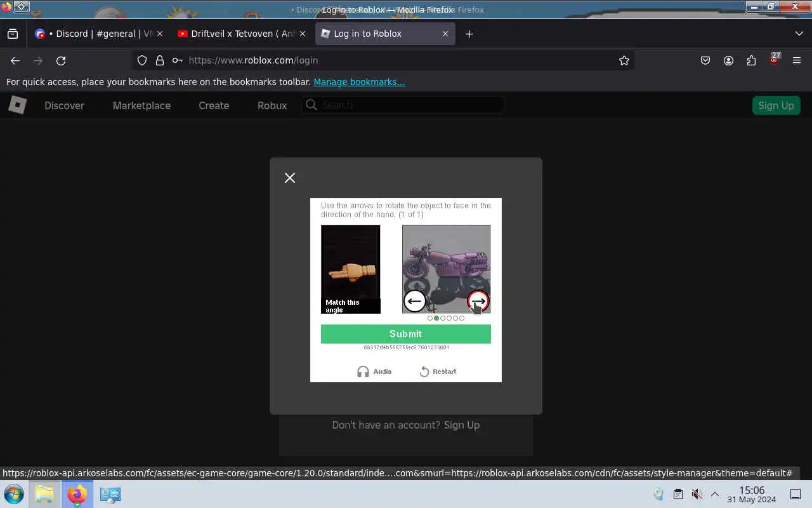Restart the captcha puzzle
This screenshot has width=812, height=508.
pyautogui.click(x=438, y=371)
